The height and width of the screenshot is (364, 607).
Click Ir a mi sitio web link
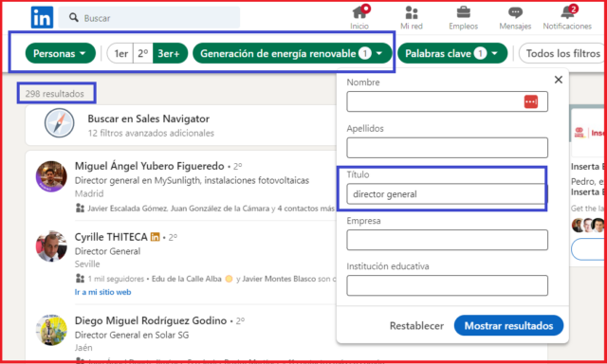tap(103, 292)
